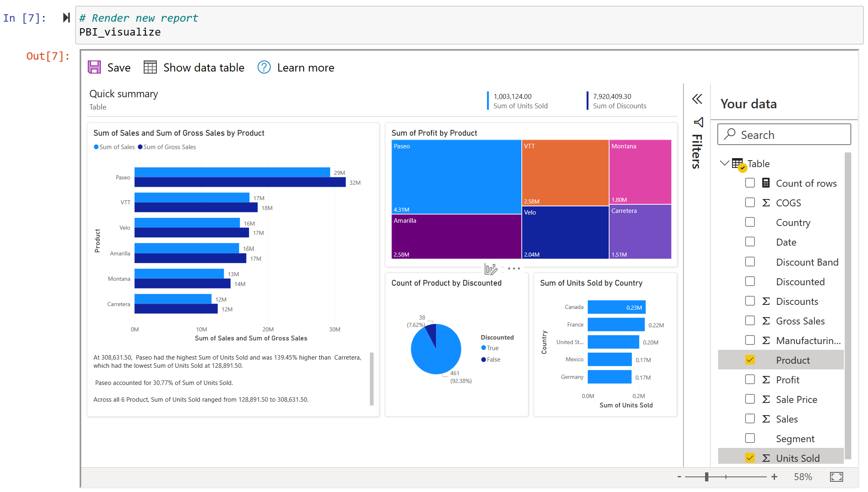
Task: Click the Show data table icon
Action: click(150, 67)
